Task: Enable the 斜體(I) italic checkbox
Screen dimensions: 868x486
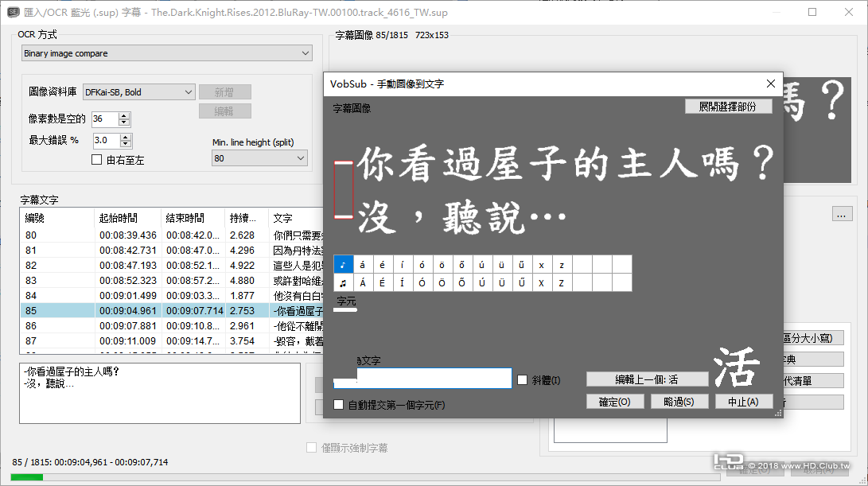Action: 522,379
